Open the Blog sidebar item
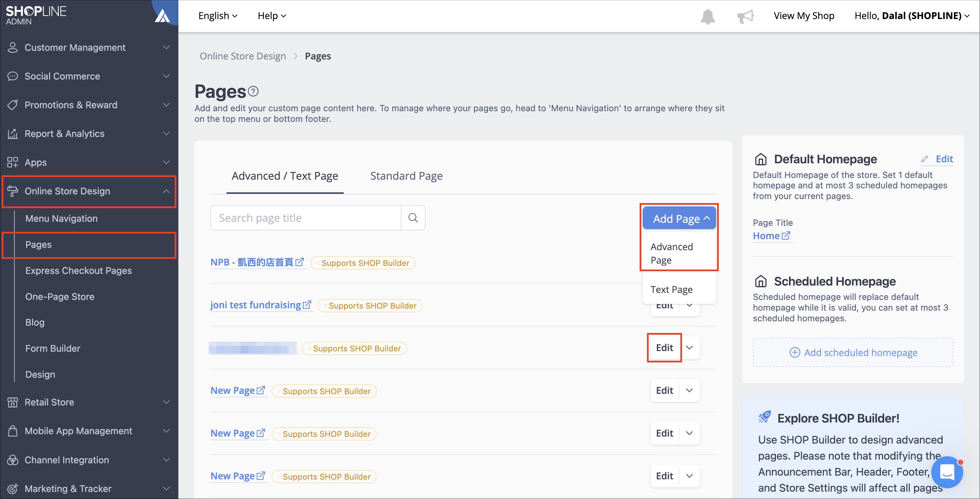The image size is (980, 499). [35, 322]
